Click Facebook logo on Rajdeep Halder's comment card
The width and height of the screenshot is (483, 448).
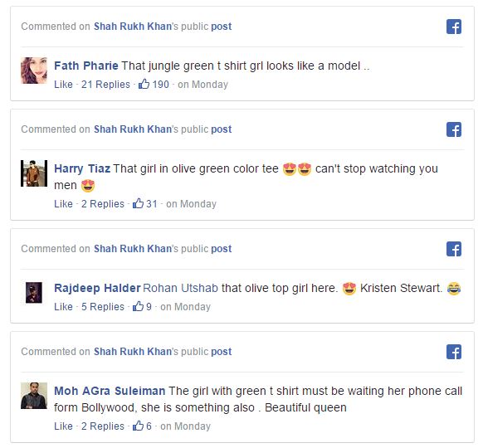454,249
